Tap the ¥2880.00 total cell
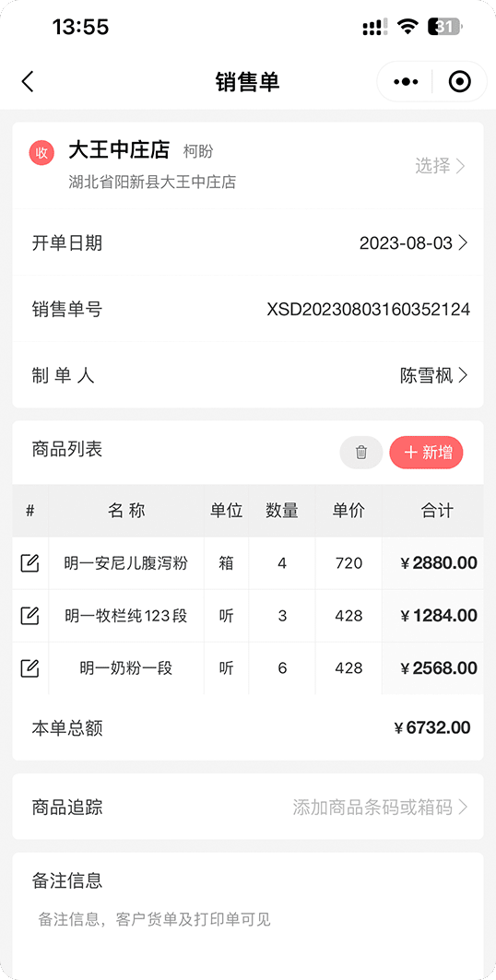Viewport: 496px width, 980px height. tap(439, 563)
